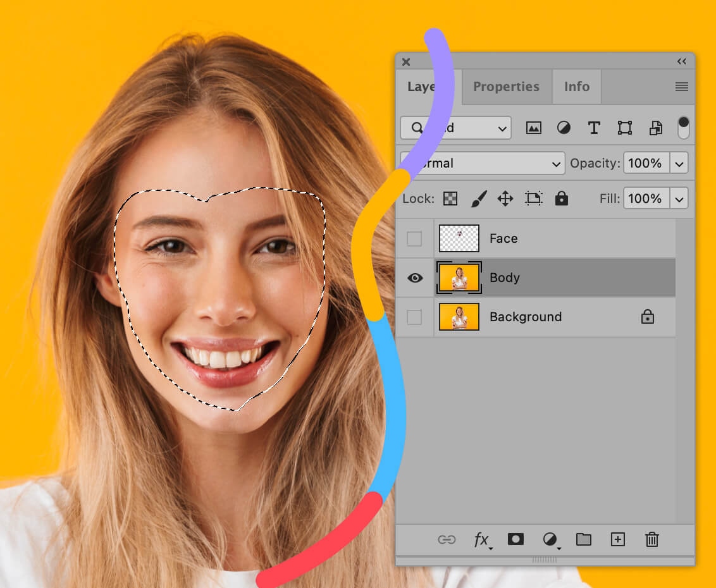Open the Fill dropdown arrow
The width and height of the screenshot is (716, 588).
point(679,199)
